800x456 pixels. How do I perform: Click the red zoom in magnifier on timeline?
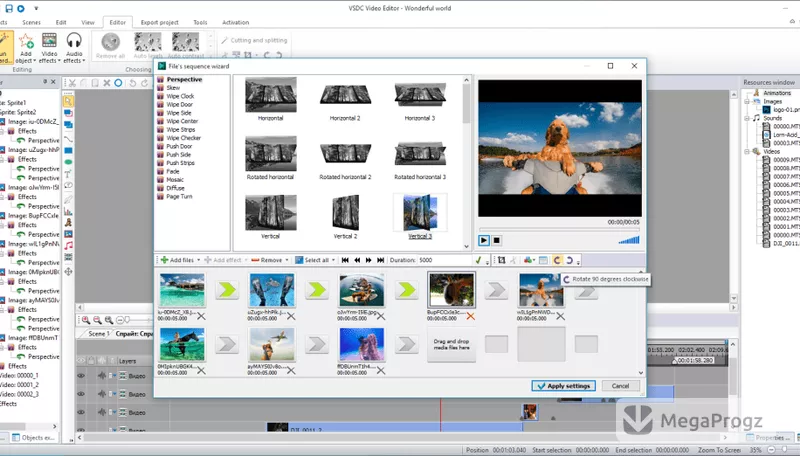click(86, 320)
